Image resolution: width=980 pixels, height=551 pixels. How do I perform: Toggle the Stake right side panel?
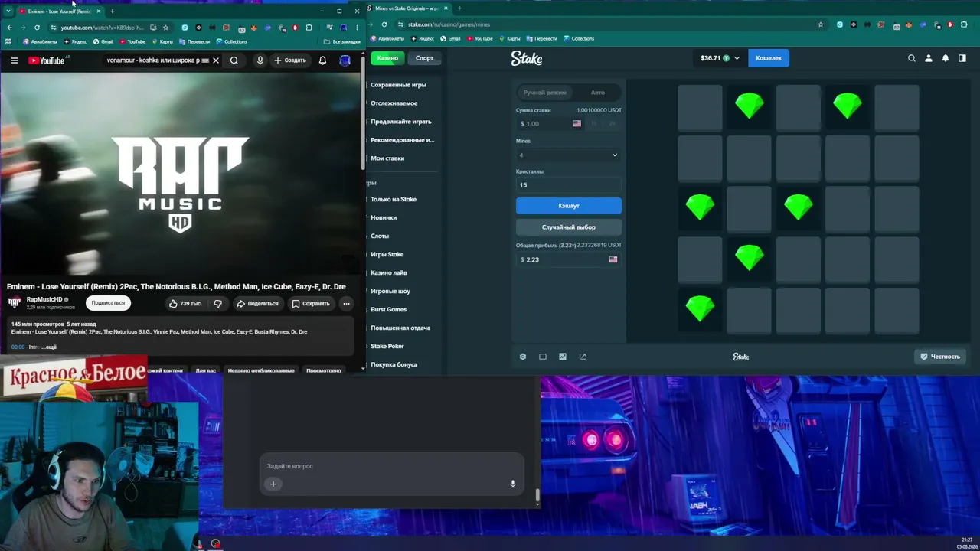pos(962,58)
